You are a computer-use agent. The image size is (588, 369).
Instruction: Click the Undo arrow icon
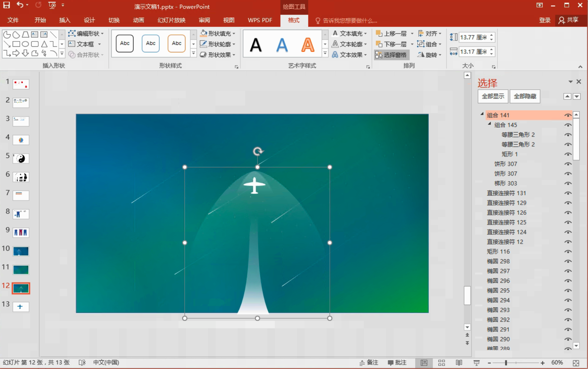20,5
